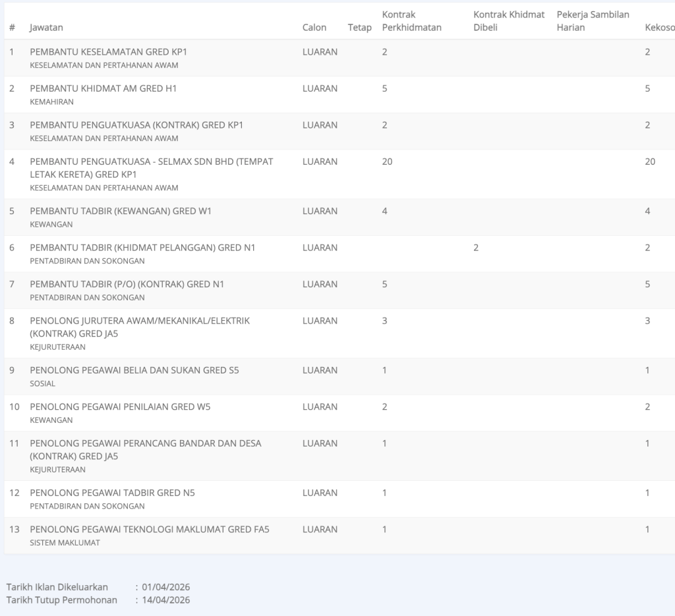Image resolution: width=675 pixels, height=616 pixels.
Task: Click PENOLONG PEGAWAI PERANCANG BANDAR DAN DESA
Action: (x=146, y=443)
